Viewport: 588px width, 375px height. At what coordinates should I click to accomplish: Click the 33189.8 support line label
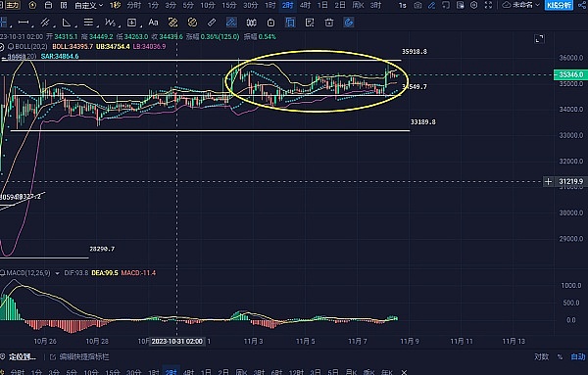click(423, 121)
